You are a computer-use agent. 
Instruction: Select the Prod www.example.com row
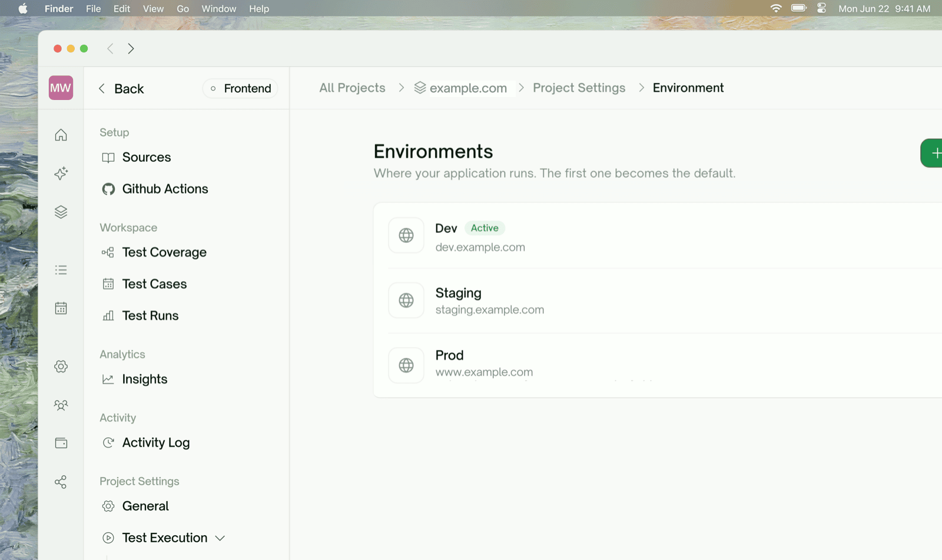[658, 365]
